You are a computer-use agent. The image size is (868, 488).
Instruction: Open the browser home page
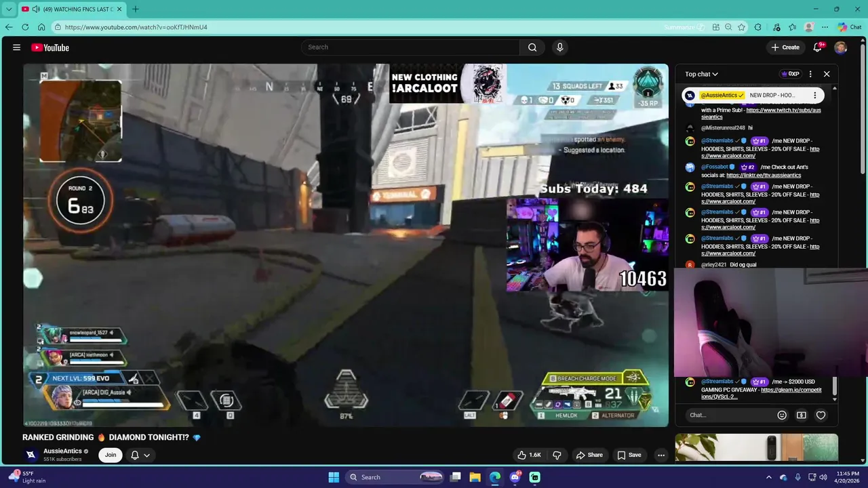[x=41, y=27]
